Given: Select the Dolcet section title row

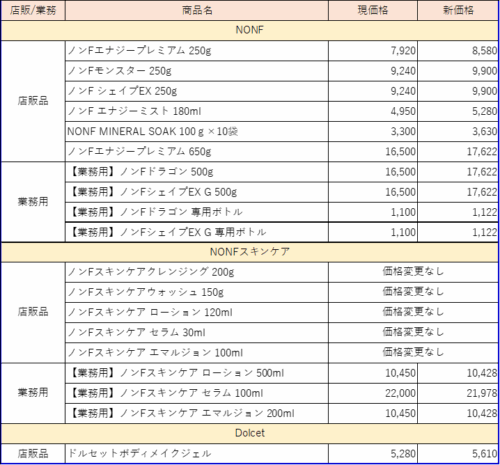Looking at the screenshot, I should click(x=250, y=433).
